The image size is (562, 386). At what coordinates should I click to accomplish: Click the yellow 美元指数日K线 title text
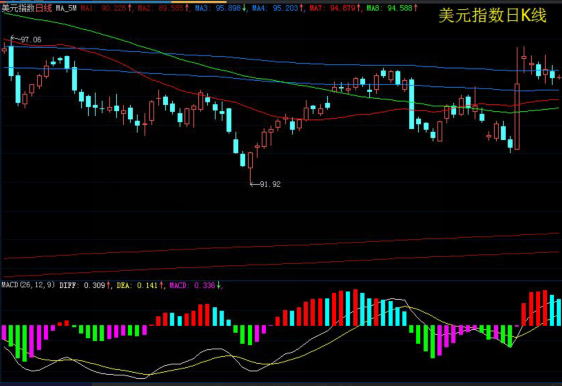(x=492, y=16)
